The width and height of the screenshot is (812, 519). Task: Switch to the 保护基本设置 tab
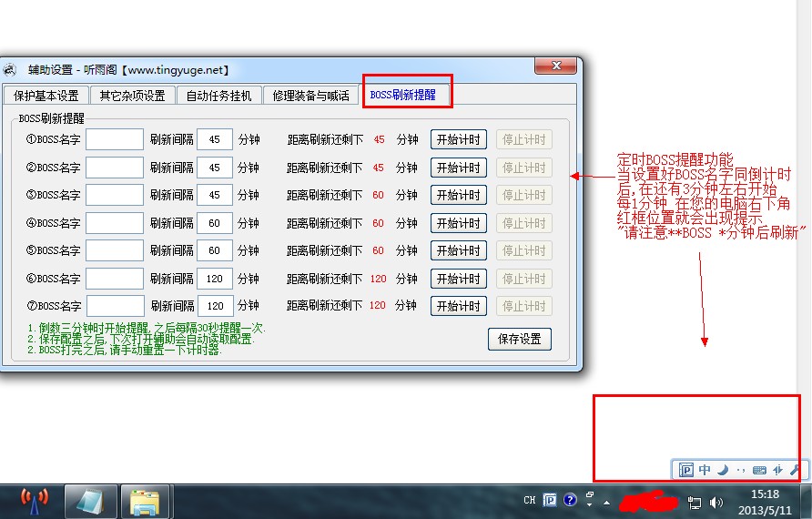(x=46, y=96)
